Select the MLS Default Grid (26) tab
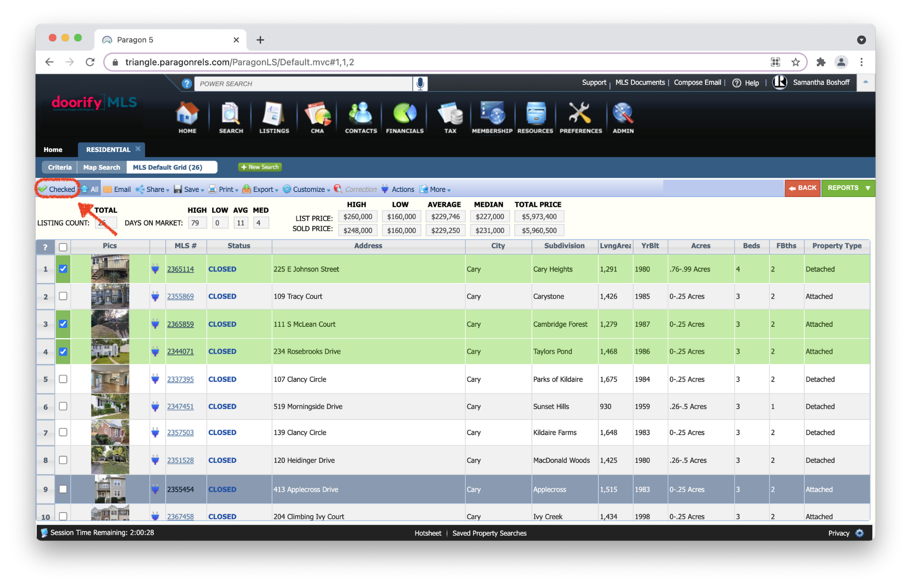The image size is (911, 588). 172,167
